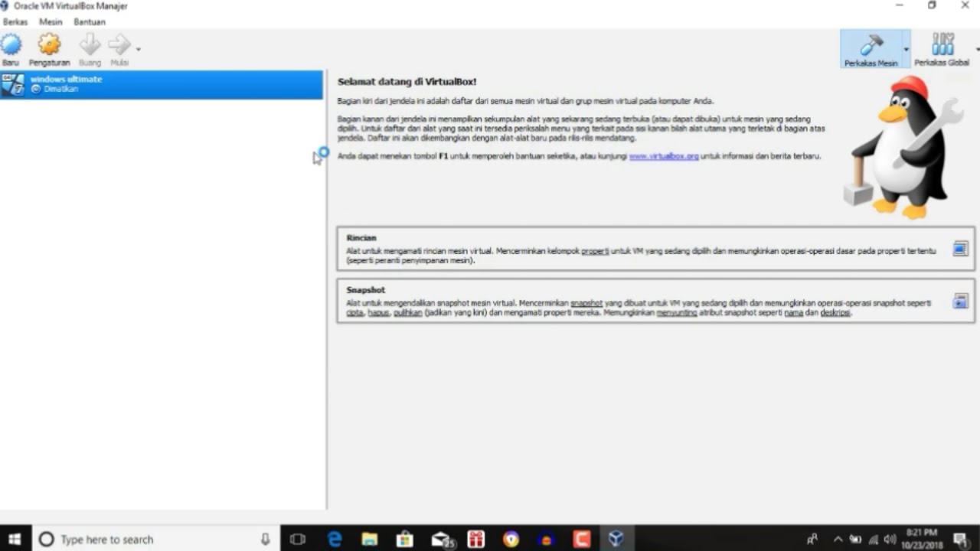This screenshot has height=551, width=980.
Task: Click the Snapshot heading text
Action: coord(365,290)
